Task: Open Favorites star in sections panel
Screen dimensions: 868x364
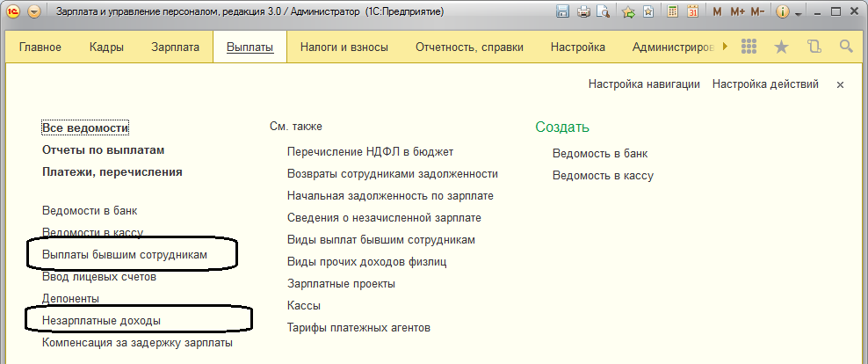Action: click(781, 47)
